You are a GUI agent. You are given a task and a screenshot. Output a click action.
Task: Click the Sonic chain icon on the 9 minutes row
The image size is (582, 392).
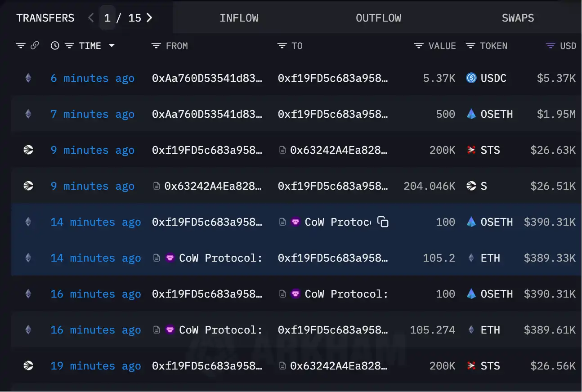tap(28, 150)
